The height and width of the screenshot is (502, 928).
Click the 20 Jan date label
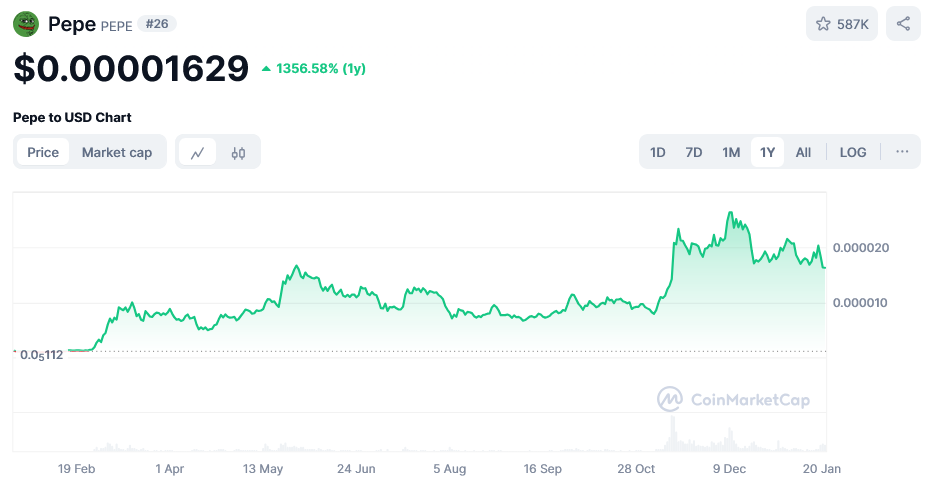pyautogui.click(x=821, y=469)
